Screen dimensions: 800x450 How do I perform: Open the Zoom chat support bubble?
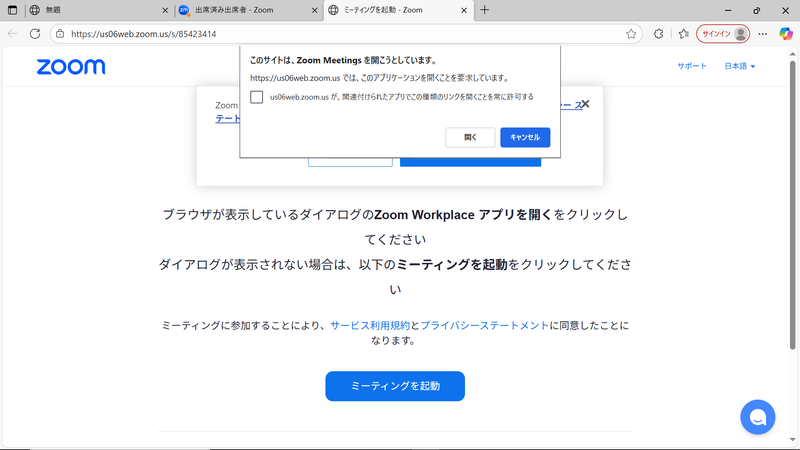click(x=758, y=417)
